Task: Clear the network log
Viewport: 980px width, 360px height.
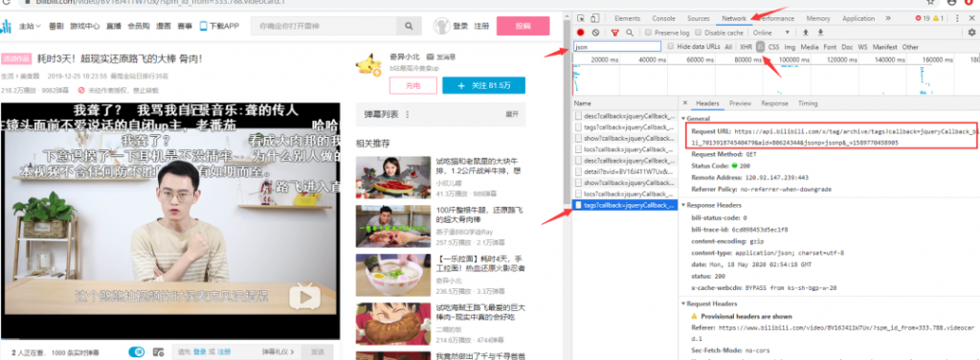Action: coord(595,33)
